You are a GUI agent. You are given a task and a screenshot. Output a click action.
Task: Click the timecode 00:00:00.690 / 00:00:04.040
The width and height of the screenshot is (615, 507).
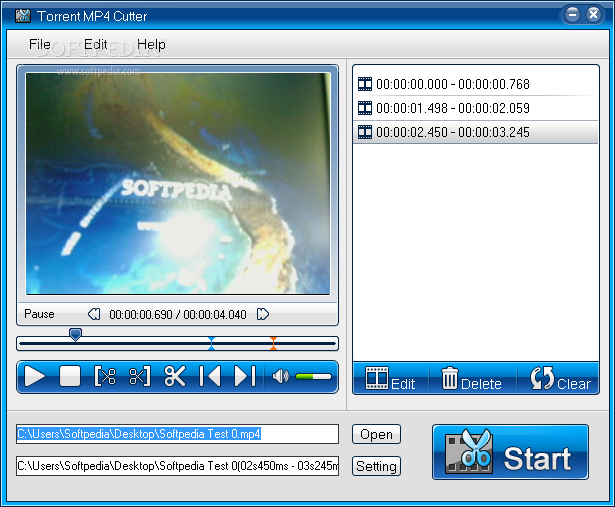coord(178,314)
